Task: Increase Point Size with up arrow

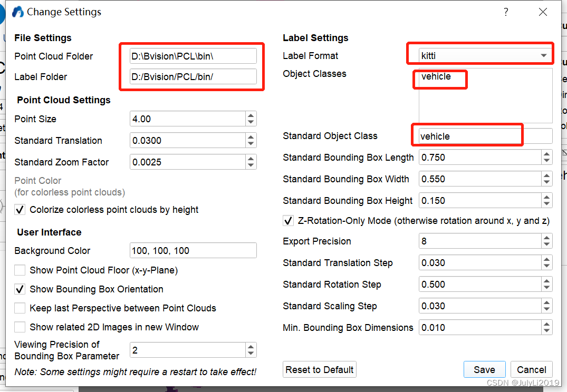Action: point(251,115)
